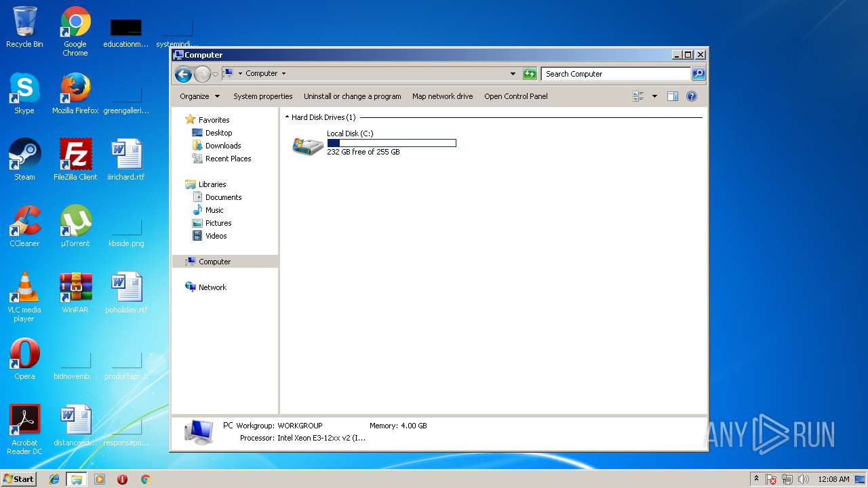Collapse the Hard Disk Drives group

pos(287,117)
